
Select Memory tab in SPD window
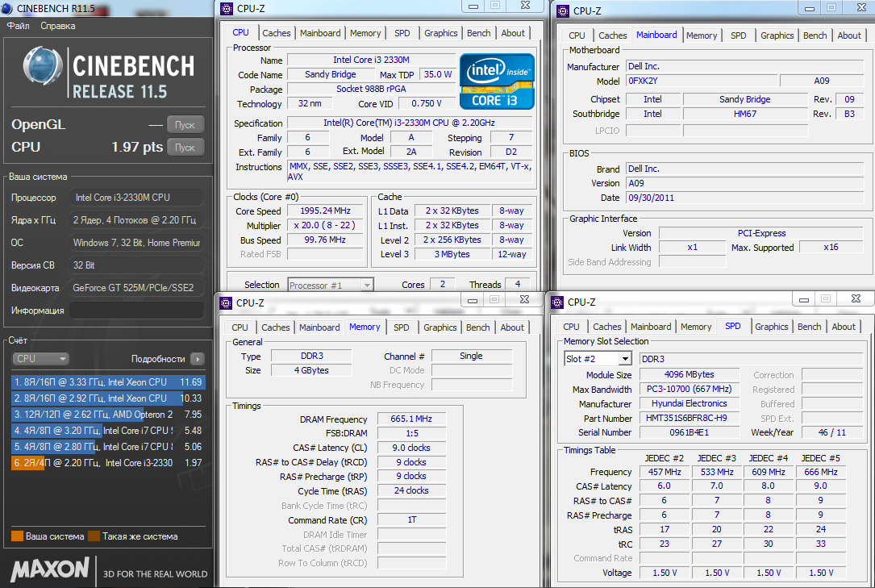tap(696, 327)
